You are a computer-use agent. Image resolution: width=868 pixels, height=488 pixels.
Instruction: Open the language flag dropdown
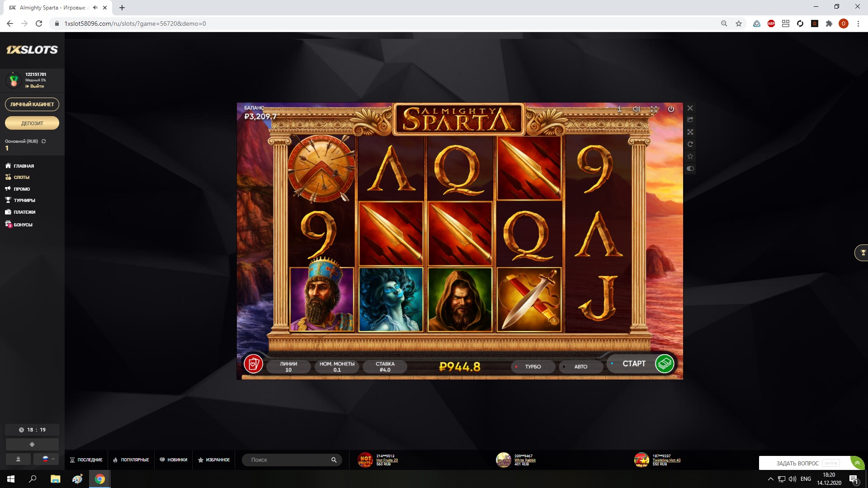click(x=46, y=459)
